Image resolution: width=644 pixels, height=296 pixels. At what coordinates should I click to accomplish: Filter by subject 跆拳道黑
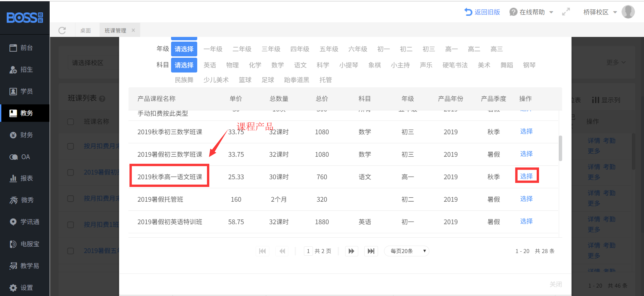[297, 80]
